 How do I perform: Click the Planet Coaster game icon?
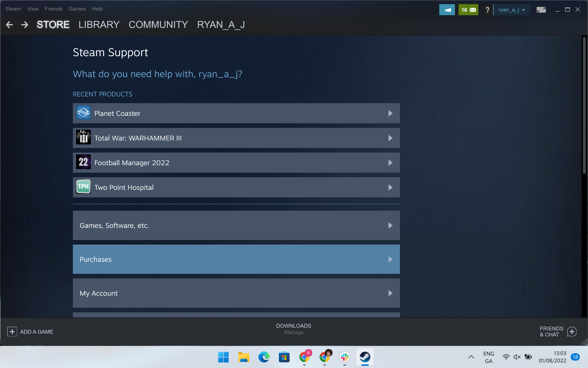pos(83,113)
